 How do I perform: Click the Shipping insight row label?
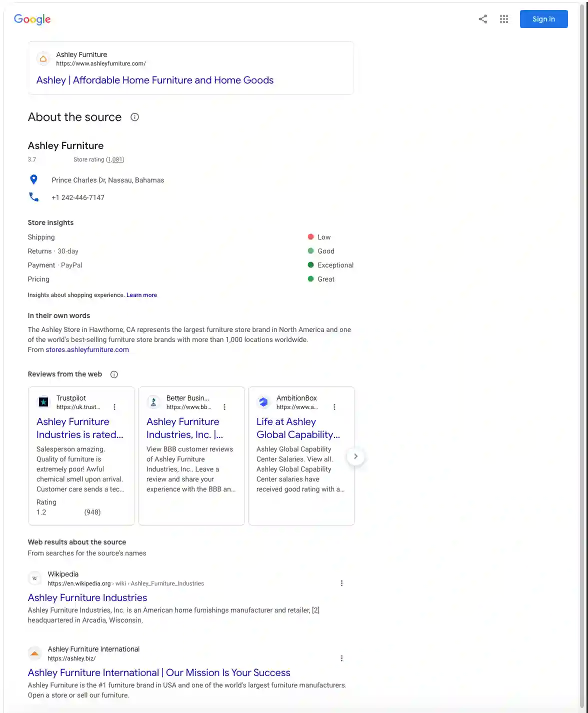click(x=41, y=237)
